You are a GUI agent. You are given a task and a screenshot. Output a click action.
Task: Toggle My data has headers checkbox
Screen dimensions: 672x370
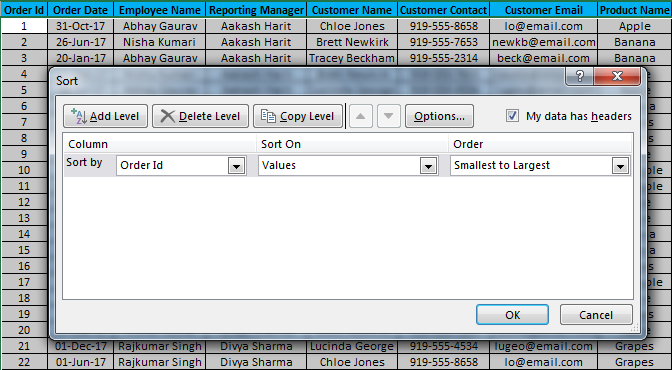pos(512,116)
